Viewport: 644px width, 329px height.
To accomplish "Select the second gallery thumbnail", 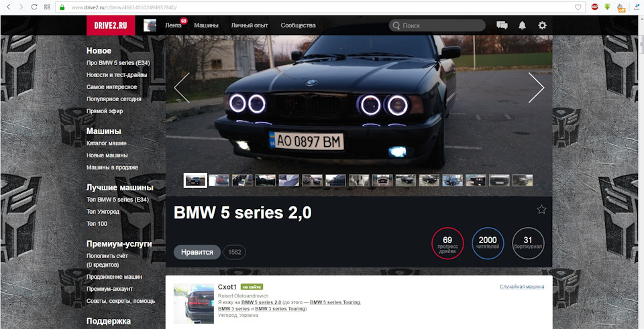I will (219, 180).
